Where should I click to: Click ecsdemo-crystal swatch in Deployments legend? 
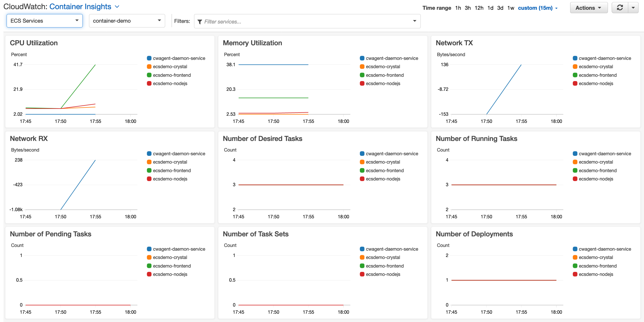(x=575, y=257)
